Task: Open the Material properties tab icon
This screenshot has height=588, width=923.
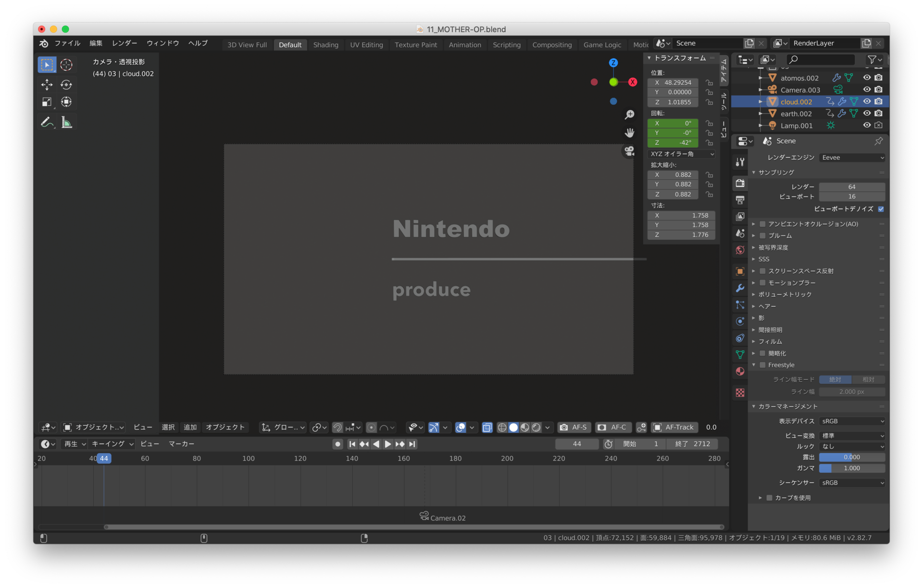Action: [740, 371]
